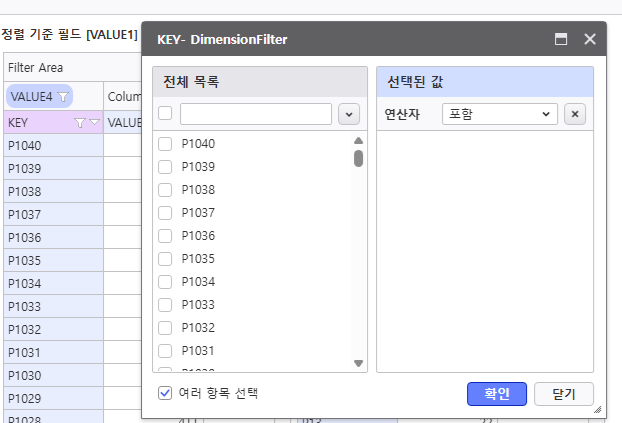This screenshot has width=622, height=423.
Task: Click the 확인 confirm button
Action: coord(497,394)
